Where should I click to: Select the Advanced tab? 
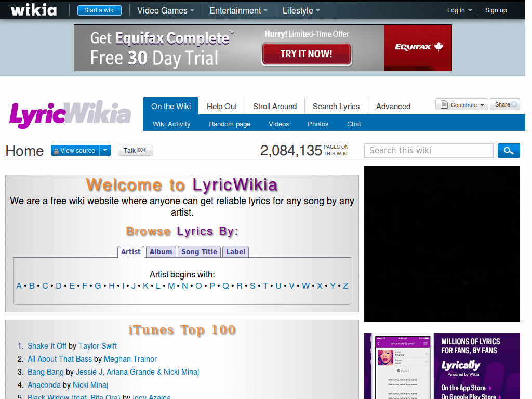tap(393, 106)
